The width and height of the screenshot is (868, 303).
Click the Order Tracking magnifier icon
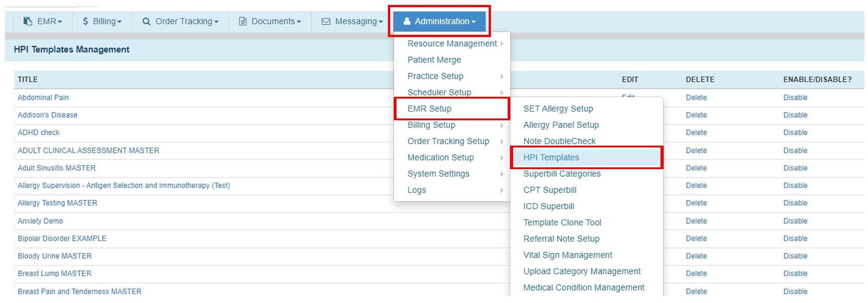click(146, 21)
